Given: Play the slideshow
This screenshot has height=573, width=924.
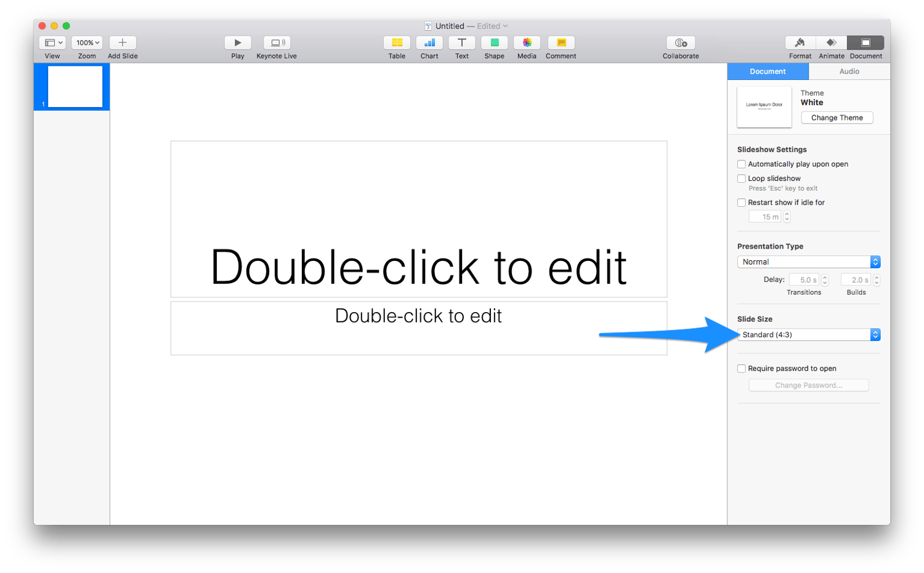Looking at the screenshot, I should click(x=238, y=43).
